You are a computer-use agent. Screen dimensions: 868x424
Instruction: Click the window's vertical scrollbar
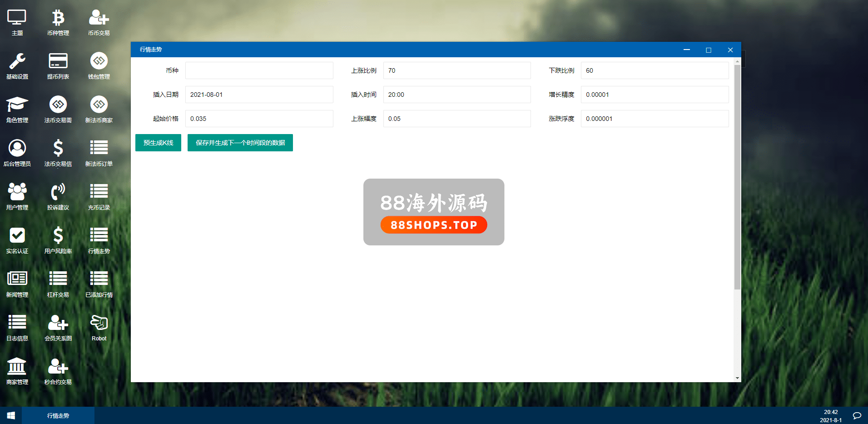coord(737,177)
